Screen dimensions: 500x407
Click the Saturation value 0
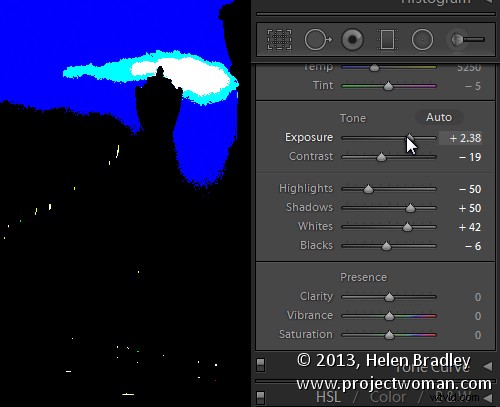tap(478, 335)
